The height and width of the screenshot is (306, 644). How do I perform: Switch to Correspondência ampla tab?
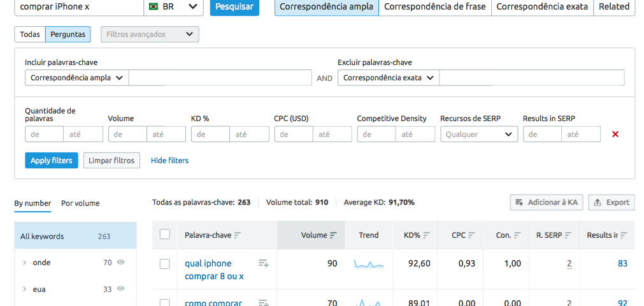click(x=327, y=6)
